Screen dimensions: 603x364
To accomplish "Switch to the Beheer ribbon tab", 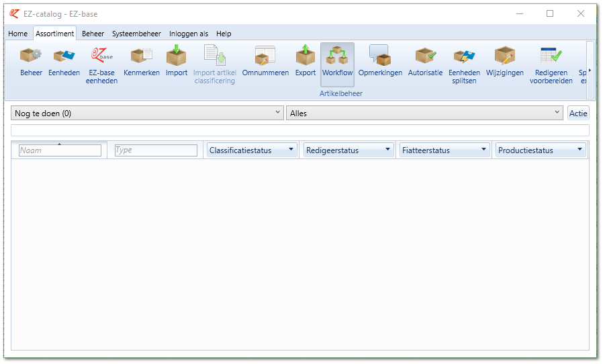I will click(93, 34).
